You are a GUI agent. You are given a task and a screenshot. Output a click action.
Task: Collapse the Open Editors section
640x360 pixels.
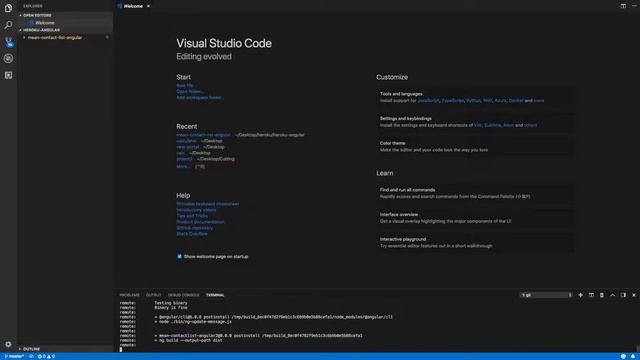pyautogui.click(x=36, y=15)
